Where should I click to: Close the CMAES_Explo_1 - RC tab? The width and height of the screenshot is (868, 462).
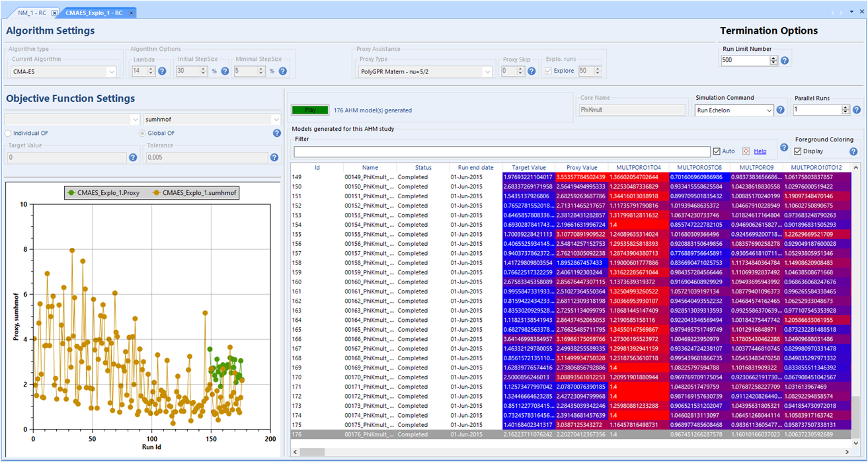(132, 13)
